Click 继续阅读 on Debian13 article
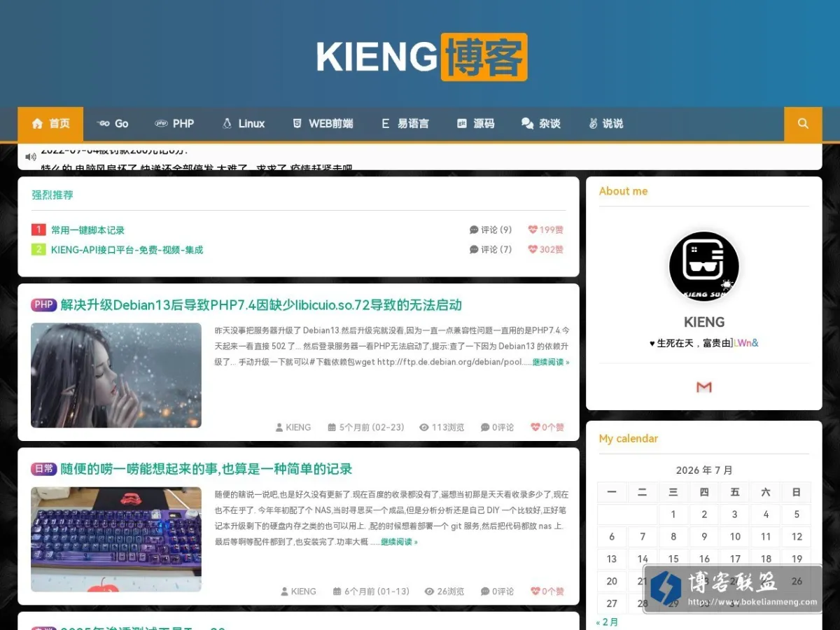The image size is (840, 630). 551,363
